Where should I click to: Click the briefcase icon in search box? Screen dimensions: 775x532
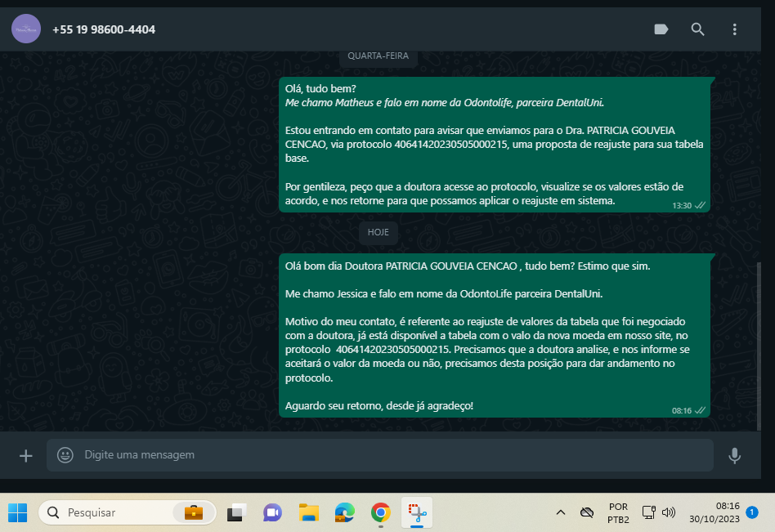click(x=194, y=512)
